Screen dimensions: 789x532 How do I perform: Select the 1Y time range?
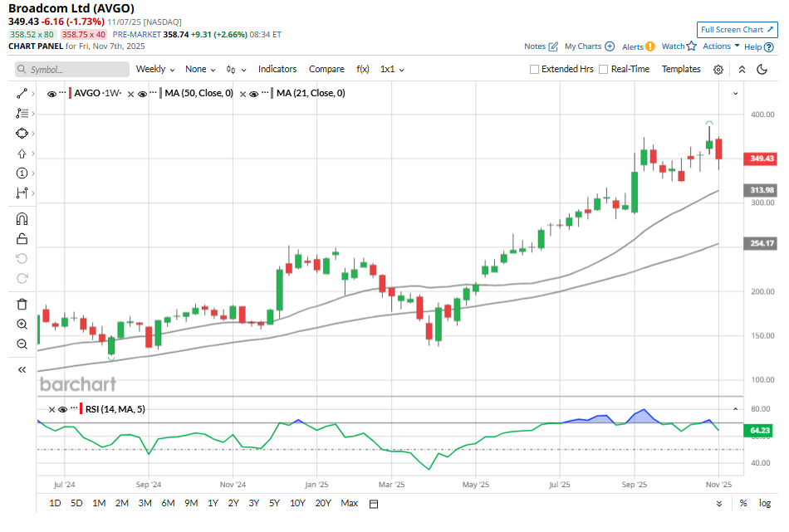pyautogui.click(x=213, y=504)
